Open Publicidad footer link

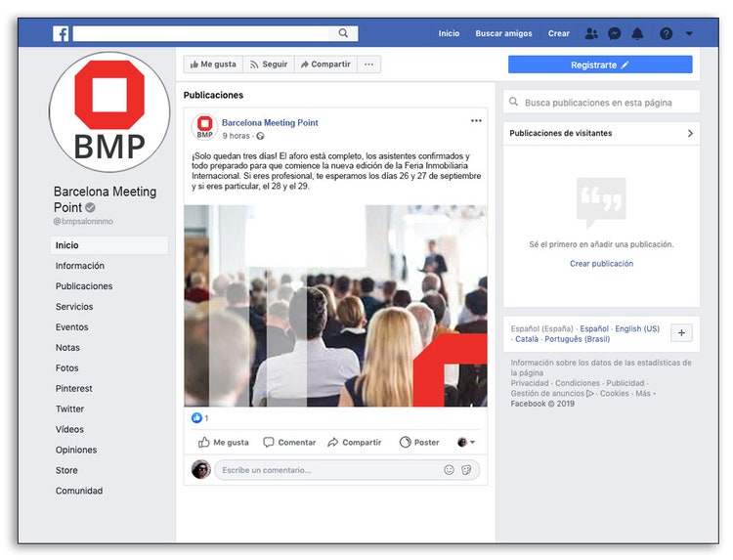(x=625, y=383)
